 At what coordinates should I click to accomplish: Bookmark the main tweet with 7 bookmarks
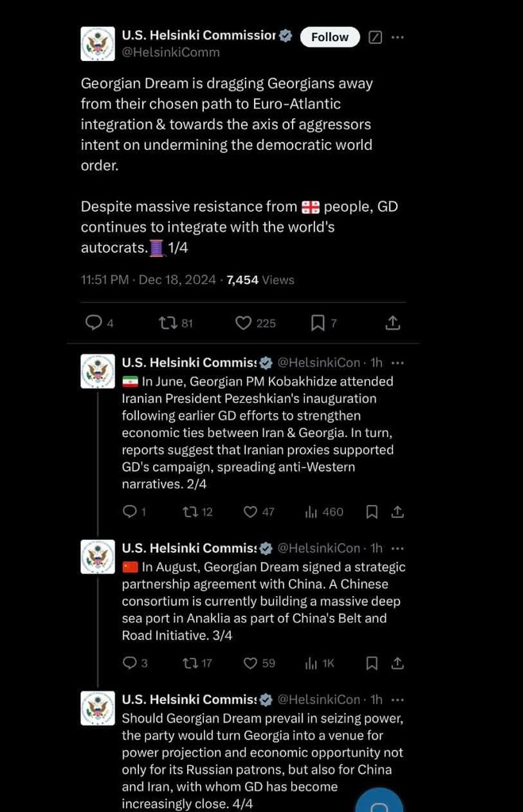click(x=324, y=324)
